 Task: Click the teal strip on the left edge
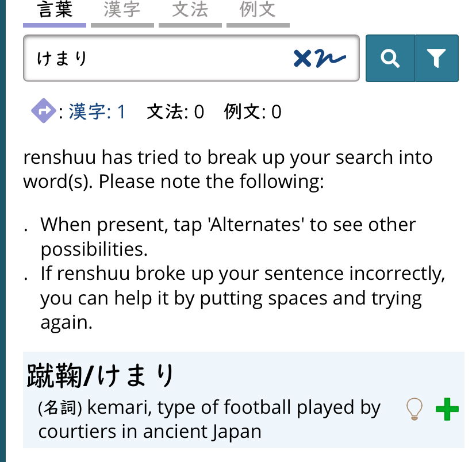pos(3,230)
